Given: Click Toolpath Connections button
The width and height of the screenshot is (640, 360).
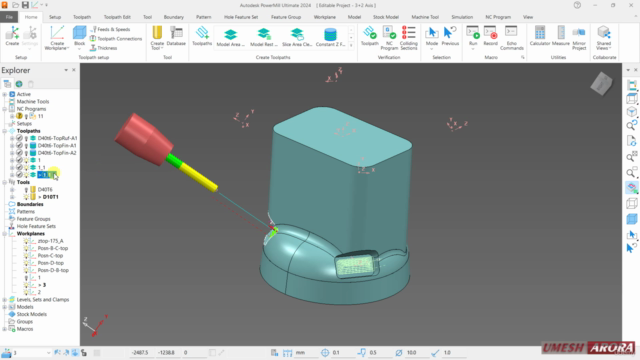Looking at the screenshot, I should [x=116, y=39].
